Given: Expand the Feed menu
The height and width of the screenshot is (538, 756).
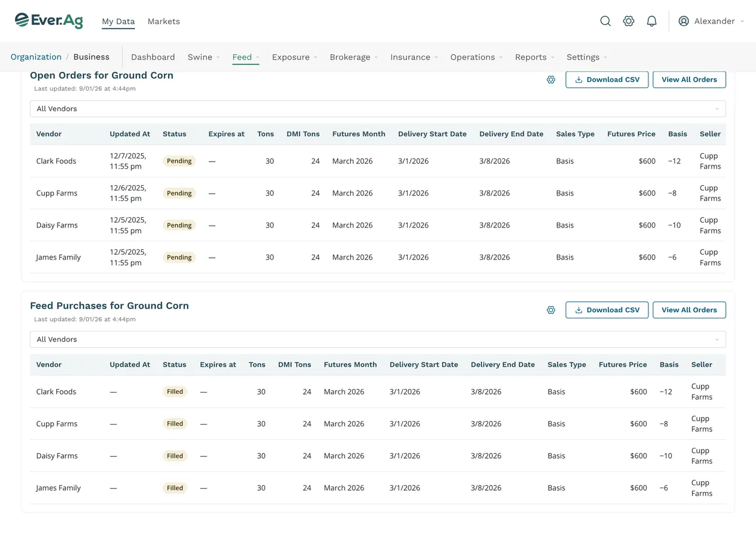Looking at the screenshot, I should click(246, 57).
